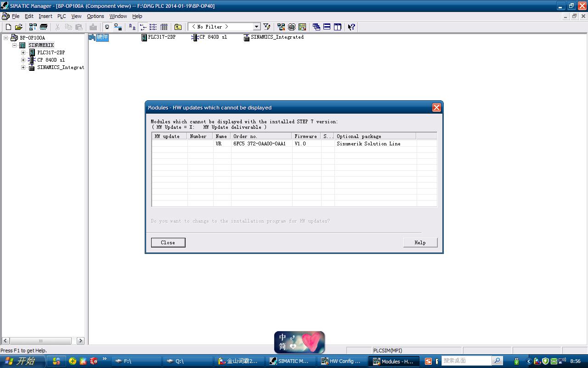Switch to List view mode
The width and height of the screenshot is (588, 368).
[x=153, y=27]
